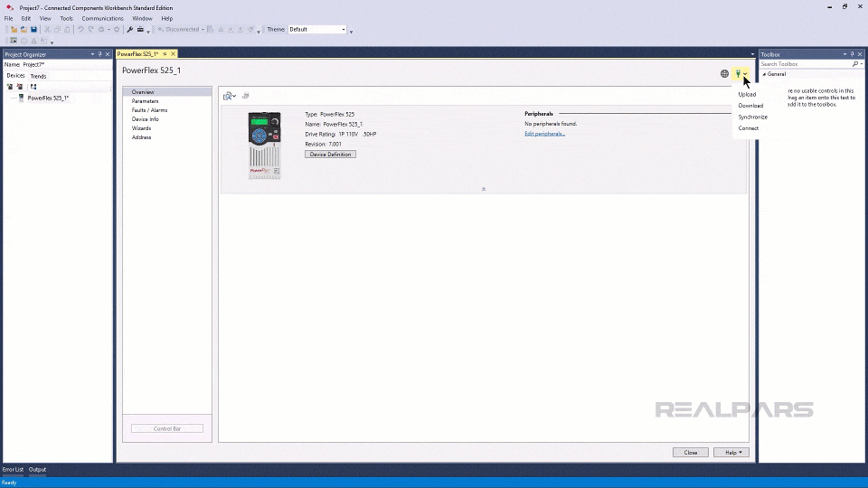Choose Download from the connection menu
This screenshot has width=868, height=488.
coord(750,106)
